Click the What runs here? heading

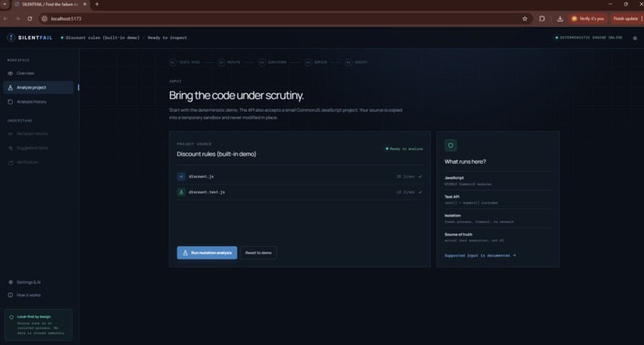(x=465, y=162)
